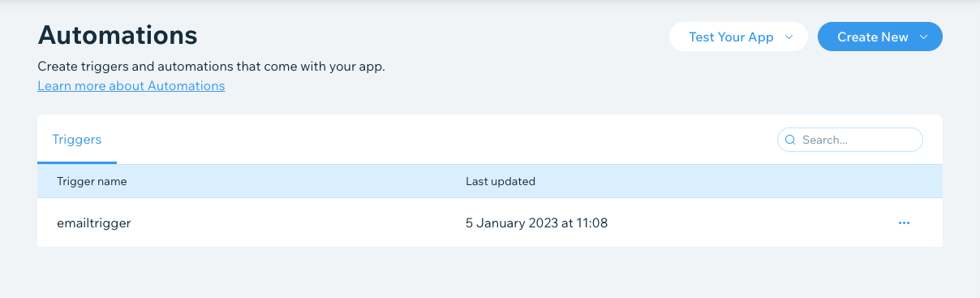Click the blue Create New button
The height and width of the screenshot is (298, 980).
coord(880,37)
